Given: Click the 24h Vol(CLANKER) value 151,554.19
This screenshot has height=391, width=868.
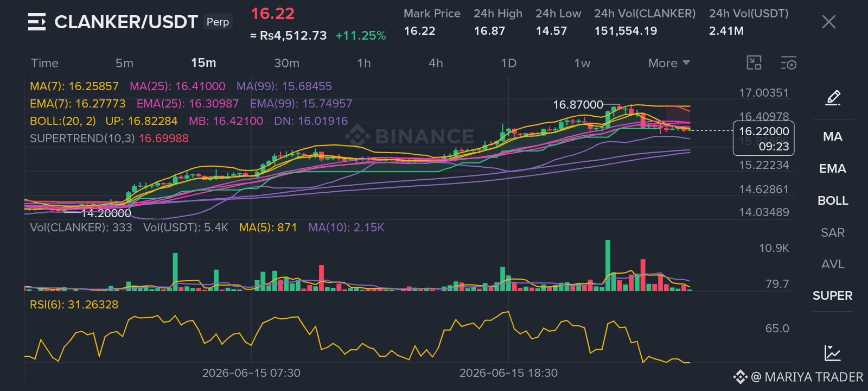Looking at the screenshot, I should (626, 31).
